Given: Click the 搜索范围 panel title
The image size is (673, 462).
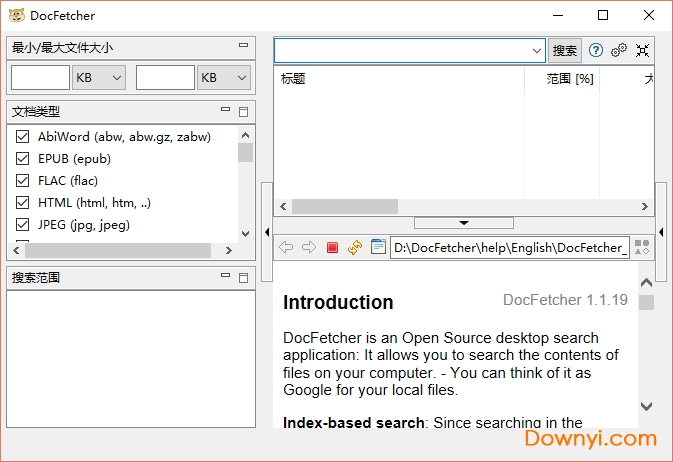Looking at the screenshot, I should click(36, 278).
